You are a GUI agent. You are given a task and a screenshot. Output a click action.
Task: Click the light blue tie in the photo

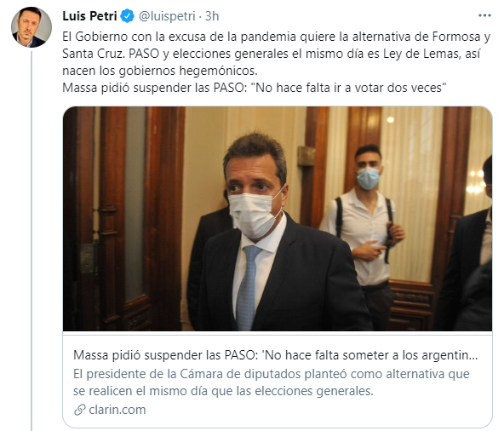pyautogui.click(x=248, y=286)
